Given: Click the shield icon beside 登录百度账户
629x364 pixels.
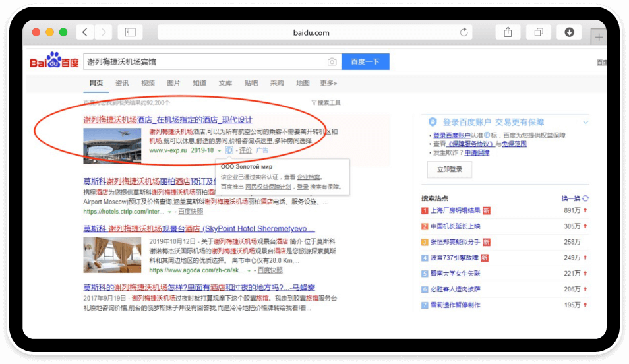Looking at the screenshot, I should click(x=433, y=121).
